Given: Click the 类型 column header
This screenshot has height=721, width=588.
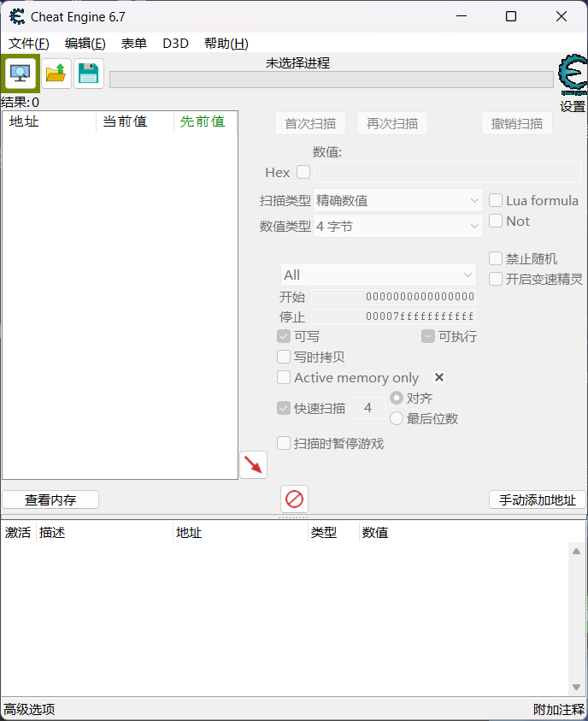Looking at the screenshot, I should (333, 533).
